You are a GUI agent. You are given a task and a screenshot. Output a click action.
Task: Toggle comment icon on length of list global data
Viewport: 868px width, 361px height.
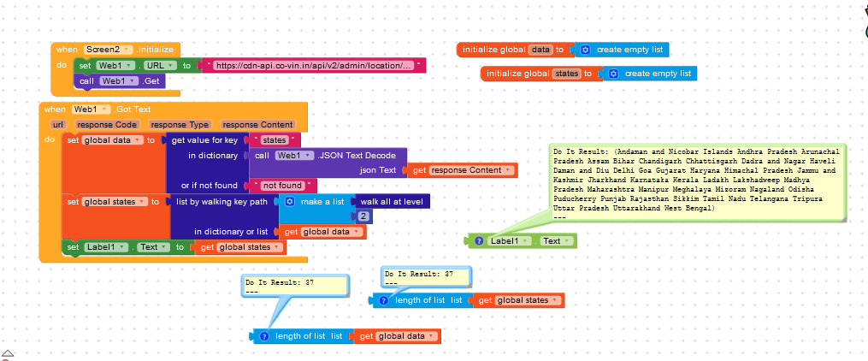coord(264,336)
